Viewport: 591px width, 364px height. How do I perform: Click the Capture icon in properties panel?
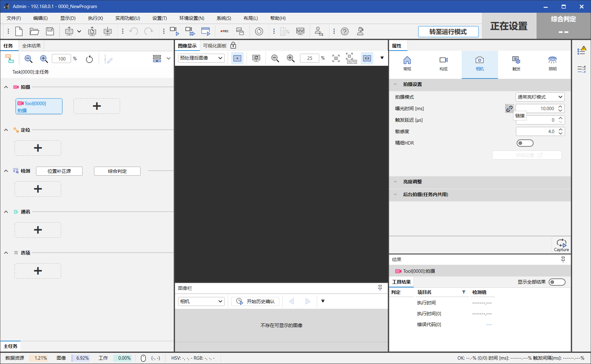point(561,245)
